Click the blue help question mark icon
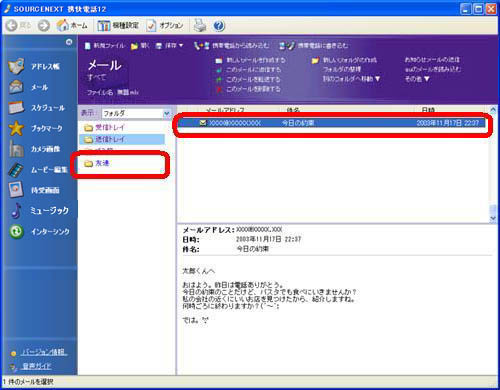The height and width of the screenshot is (390, 500). (219, 25)
